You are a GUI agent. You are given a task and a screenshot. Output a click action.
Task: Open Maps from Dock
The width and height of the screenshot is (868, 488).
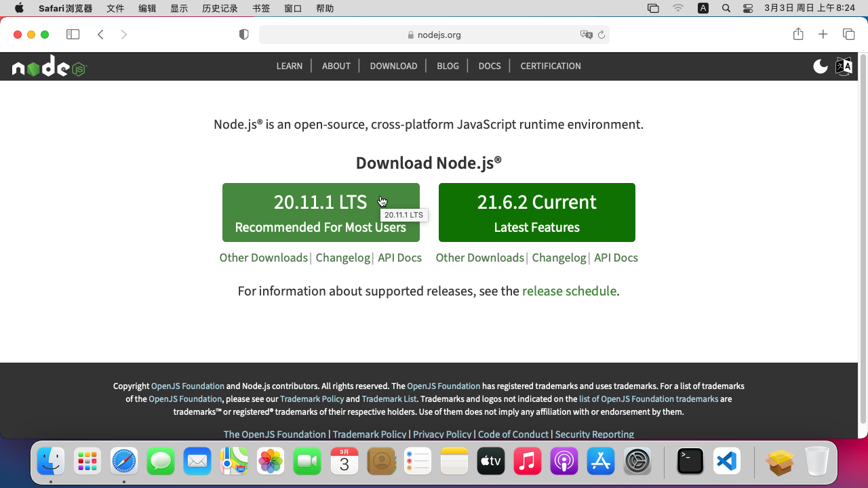point(234,462)
